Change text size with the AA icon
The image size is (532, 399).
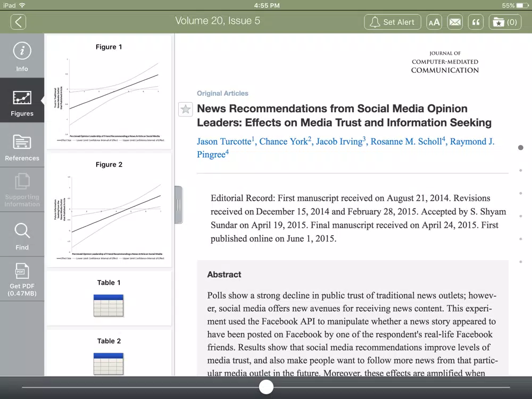coord(434,22)
